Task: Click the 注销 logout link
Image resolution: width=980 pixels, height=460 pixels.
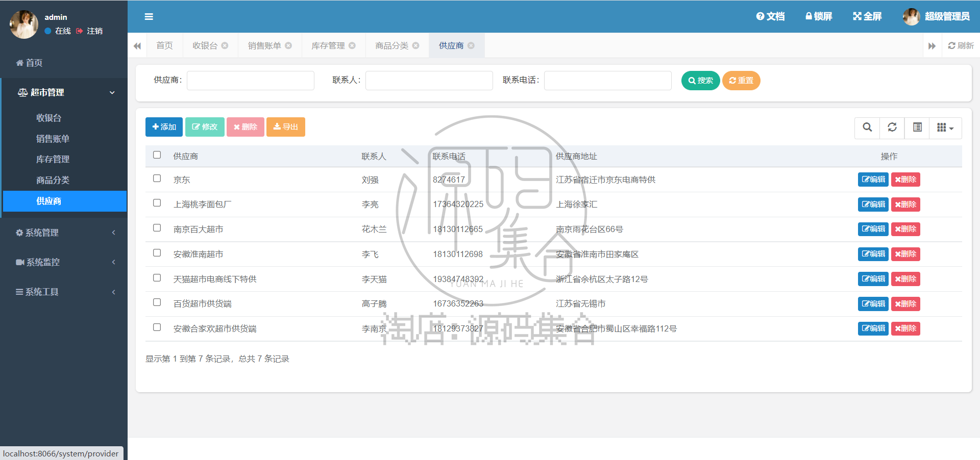Action: coord(90,31)
